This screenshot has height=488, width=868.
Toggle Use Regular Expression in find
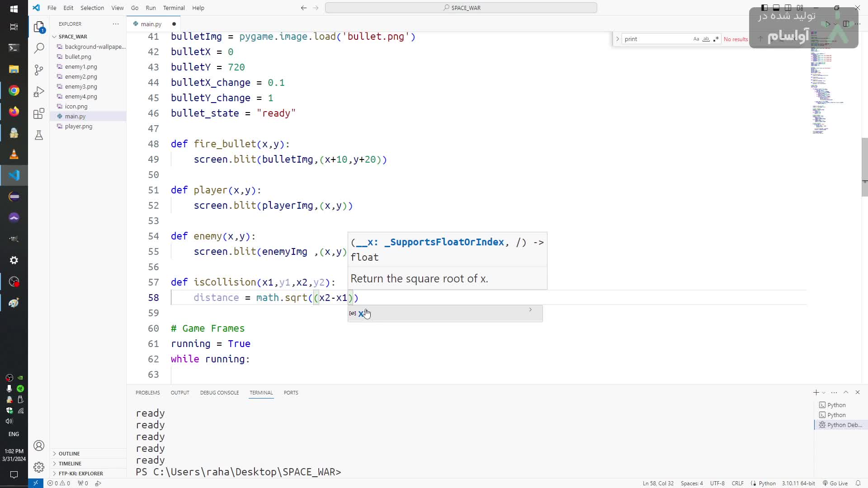tap(716, 39)
